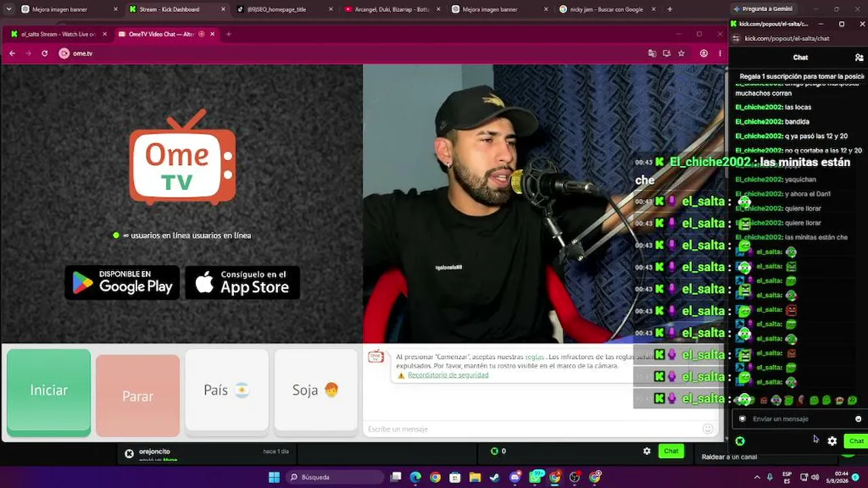Click the OmeTV logo in the left panel
This screenshot has width=868, height=488.
pos(182,157)
